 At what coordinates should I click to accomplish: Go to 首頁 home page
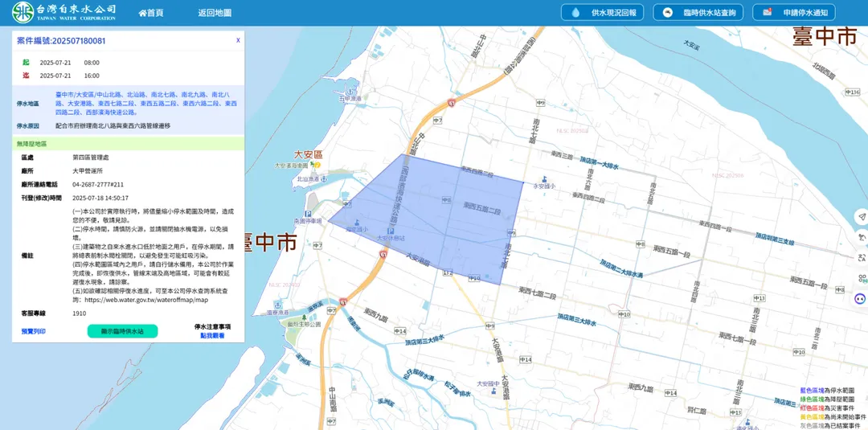click(151, 13)
